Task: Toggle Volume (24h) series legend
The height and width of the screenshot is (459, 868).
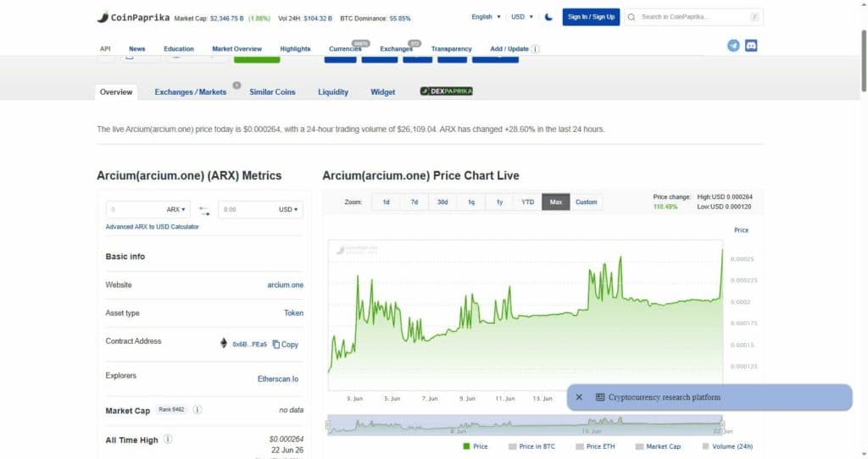Action: [x=727, y=446]
